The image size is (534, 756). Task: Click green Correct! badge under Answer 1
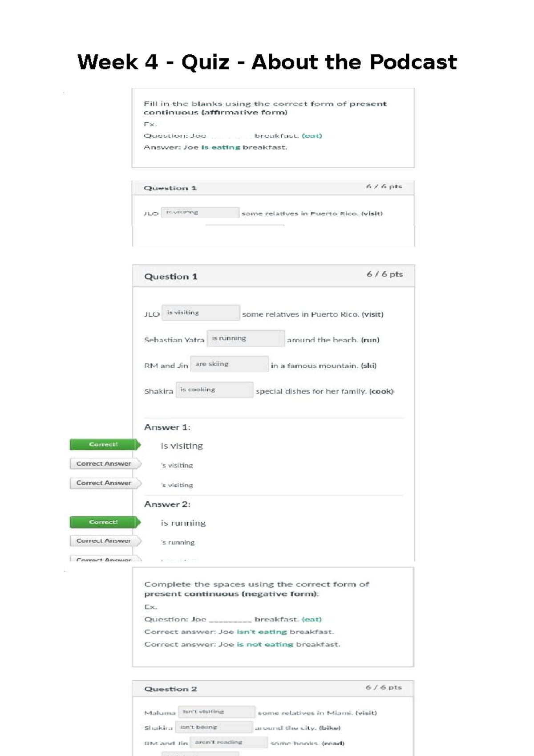104,444
